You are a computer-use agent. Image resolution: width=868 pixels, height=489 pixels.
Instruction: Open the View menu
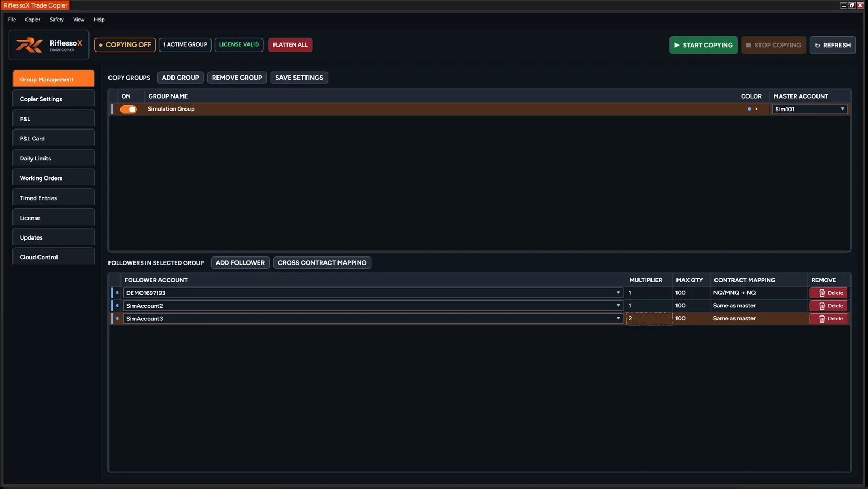[x=79, y=20]
